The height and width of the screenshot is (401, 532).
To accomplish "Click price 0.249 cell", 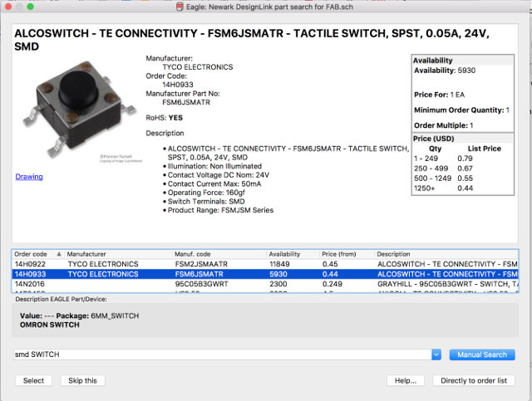I will (332, 284).
